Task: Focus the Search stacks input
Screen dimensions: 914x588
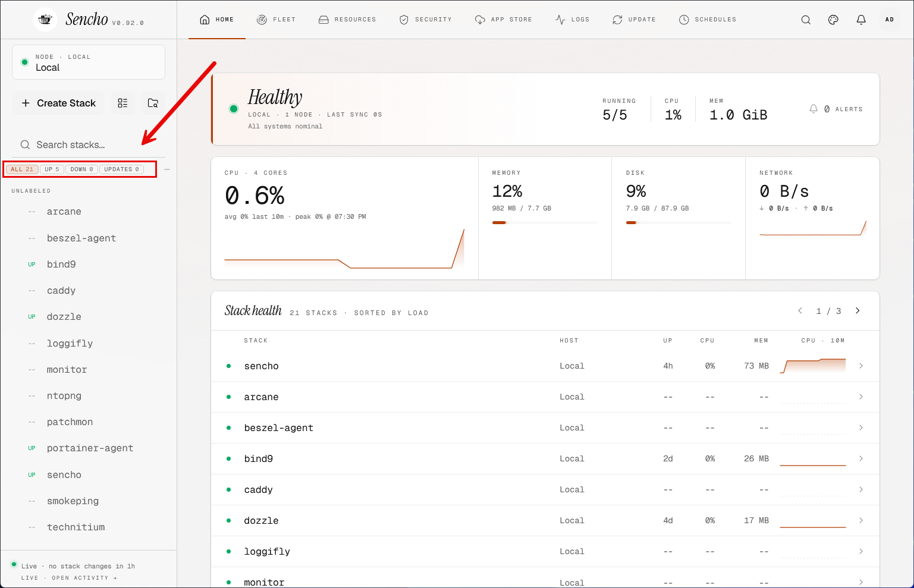Action: [x=89, y=145]
